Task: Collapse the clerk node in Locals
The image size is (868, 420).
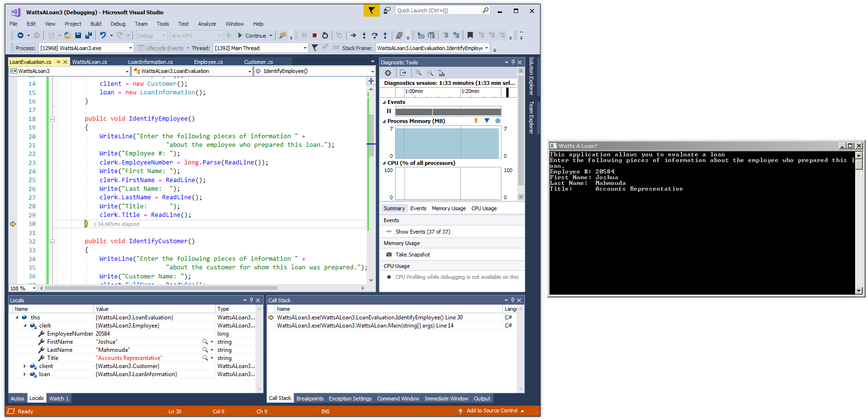Action: click(25, 326)
